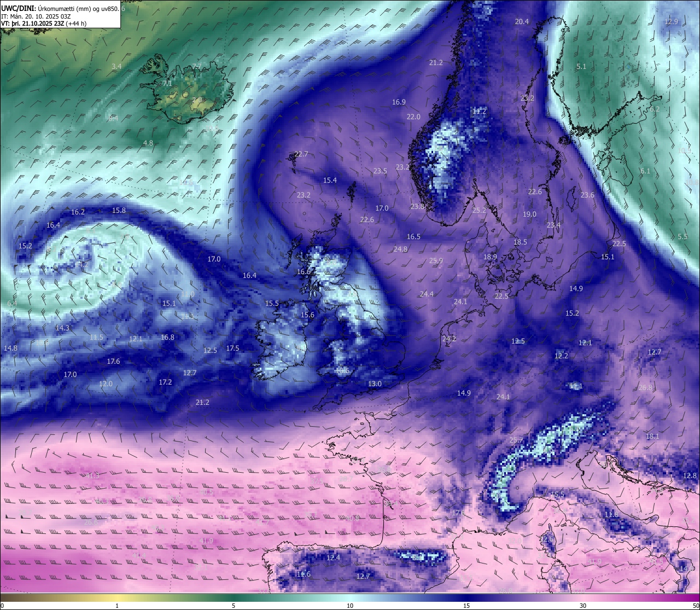Viewport: 700px width, 610px height.
Task: Click the 17.2 value southwest of Ireland
Action: click(165, 382)
